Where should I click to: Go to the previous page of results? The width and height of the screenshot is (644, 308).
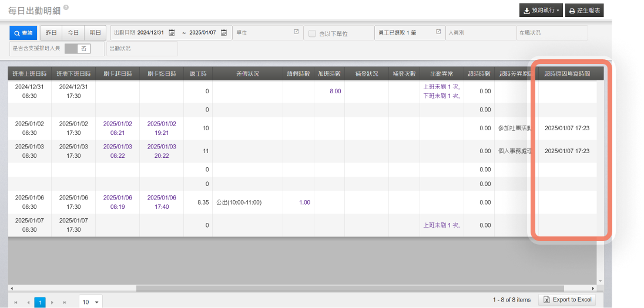click(x=28, y=302)
